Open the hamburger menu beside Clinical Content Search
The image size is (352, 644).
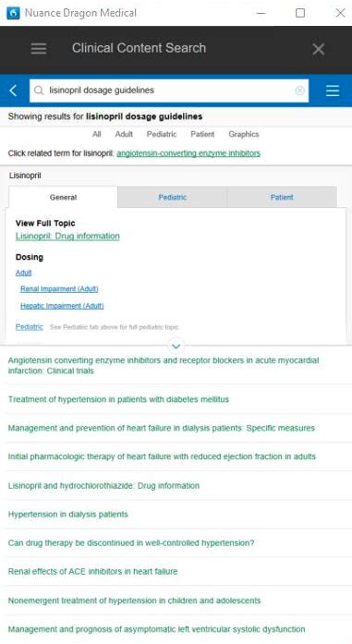coord(39,48)
